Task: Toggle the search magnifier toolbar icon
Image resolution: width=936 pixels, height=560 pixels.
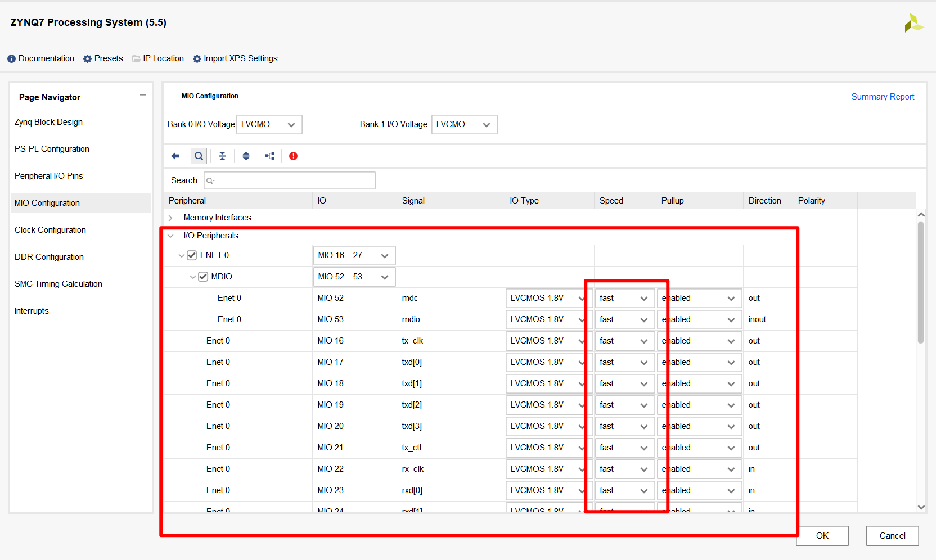Action: click(x=199, y=156)
